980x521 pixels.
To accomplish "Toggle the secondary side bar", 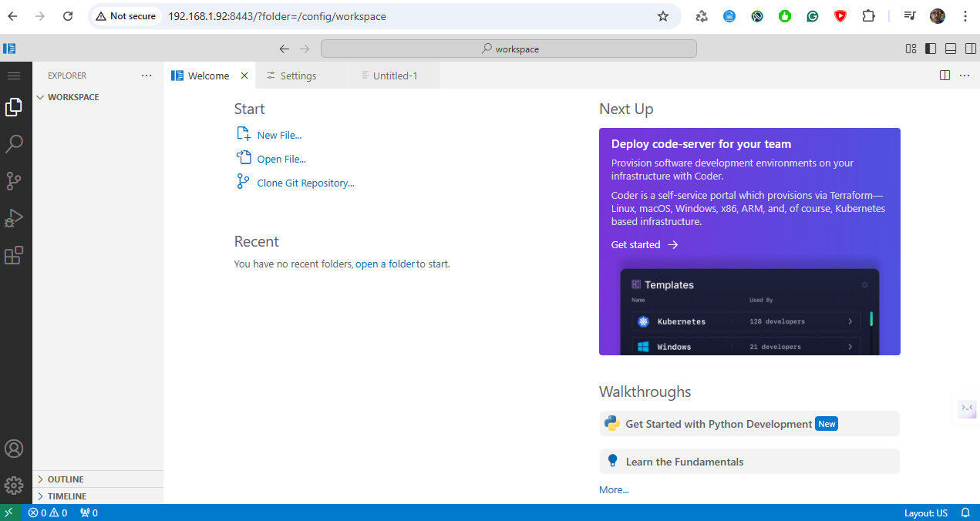I will [x=971, y=48].
